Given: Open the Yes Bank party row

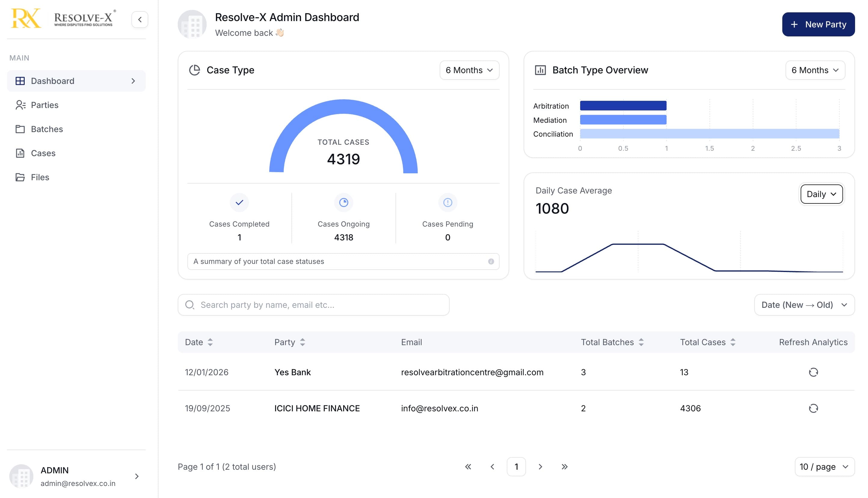Looking at the screenshot, I should (x=516, y=372).
